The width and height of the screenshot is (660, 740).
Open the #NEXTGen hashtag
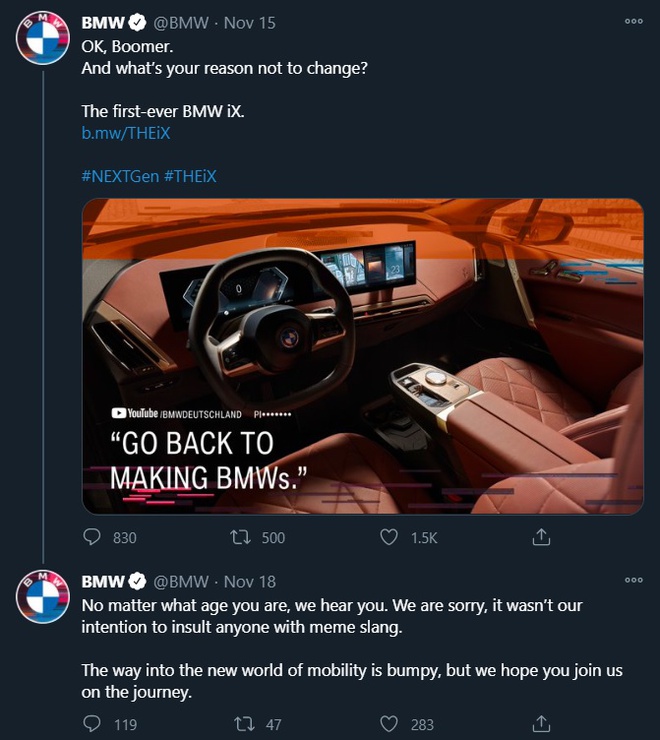117,176
